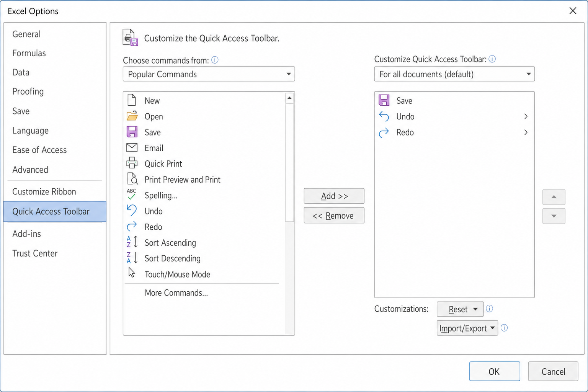
Task: Click info icon next to Import/Export button
Action: [x=504, y=328]
